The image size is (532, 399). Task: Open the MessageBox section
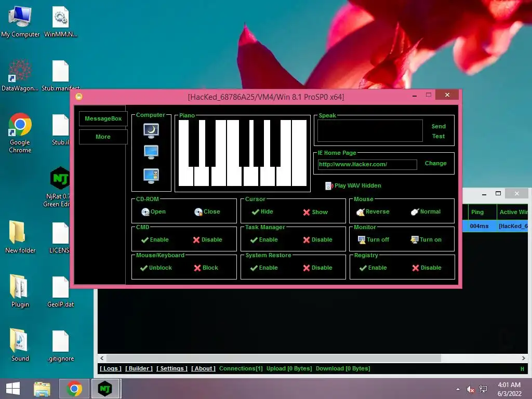(x=103, y=119)
